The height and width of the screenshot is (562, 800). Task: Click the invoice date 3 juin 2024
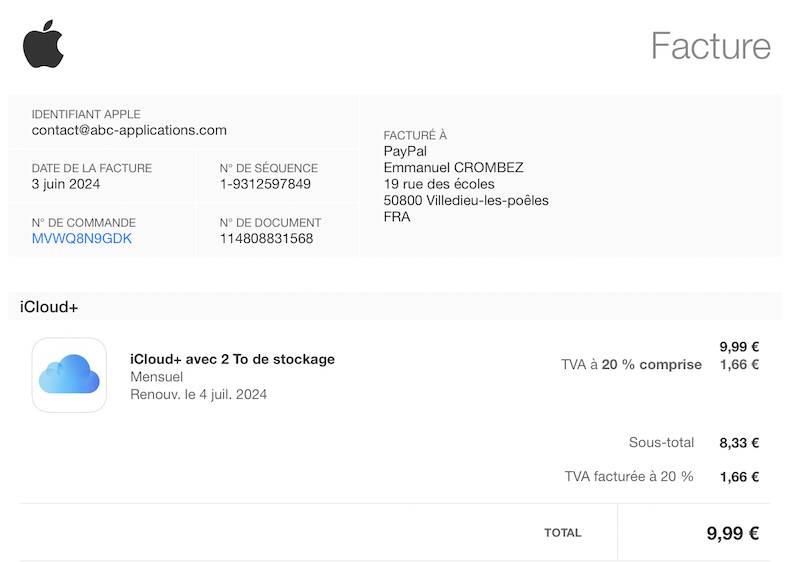[x=66, y=184]
